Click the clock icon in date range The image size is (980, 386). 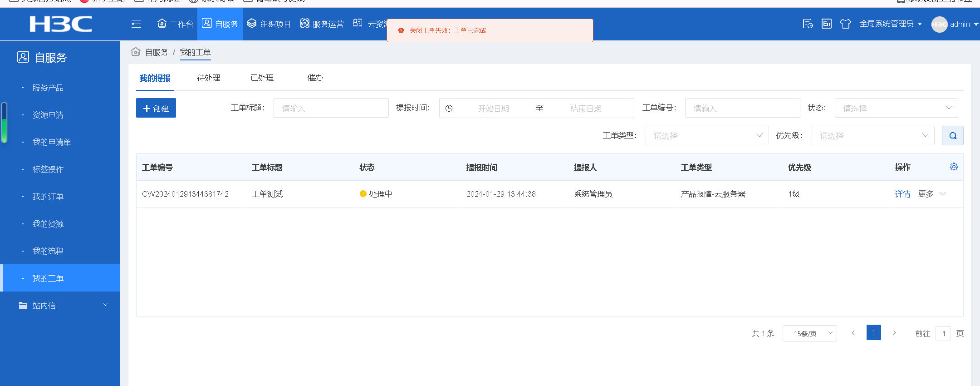(x=449, y=109)
